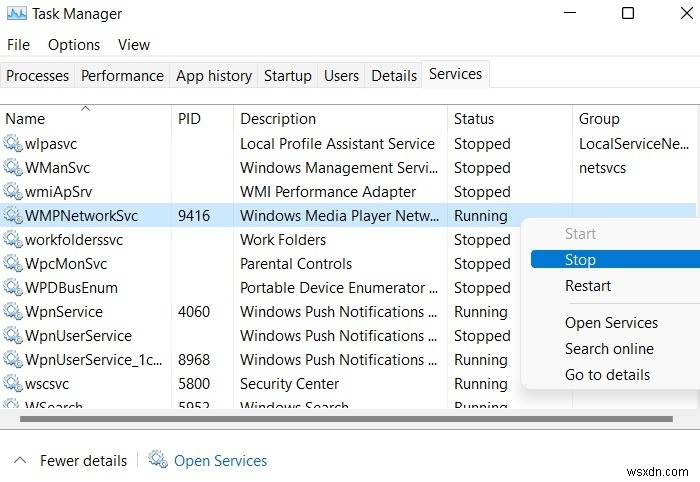Image resolution: width=700 pixels, height=482 pixels.
Task: Click the gear icon next to Open Services link
Action: pos(158,460)
